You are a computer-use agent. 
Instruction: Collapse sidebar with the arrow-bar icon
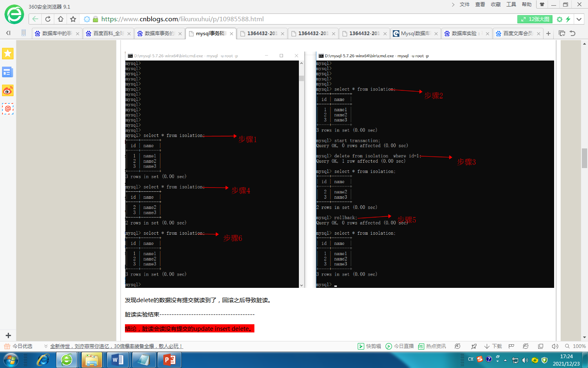point(8,33)
